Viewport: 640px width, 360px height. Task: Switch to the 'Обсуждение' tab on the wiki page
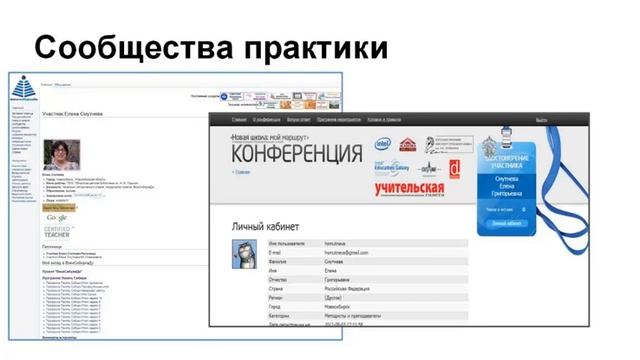(x=63, y=85)
